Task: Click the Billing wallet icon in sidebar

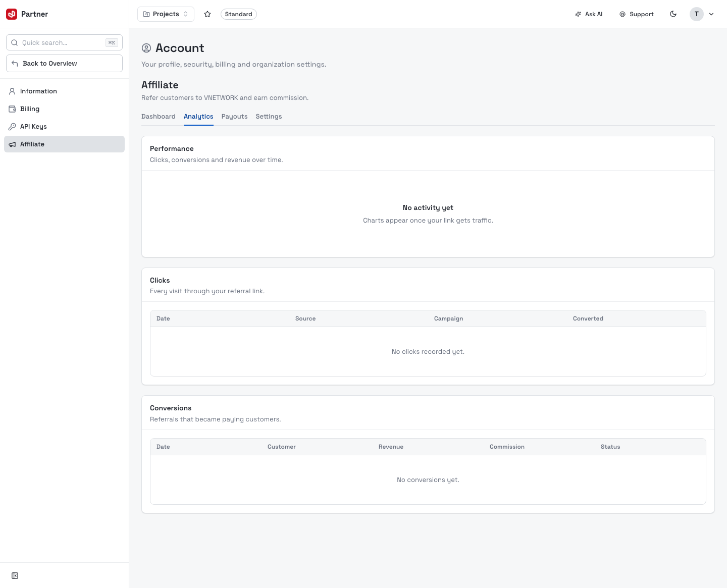Action: [x=12, y=109]
